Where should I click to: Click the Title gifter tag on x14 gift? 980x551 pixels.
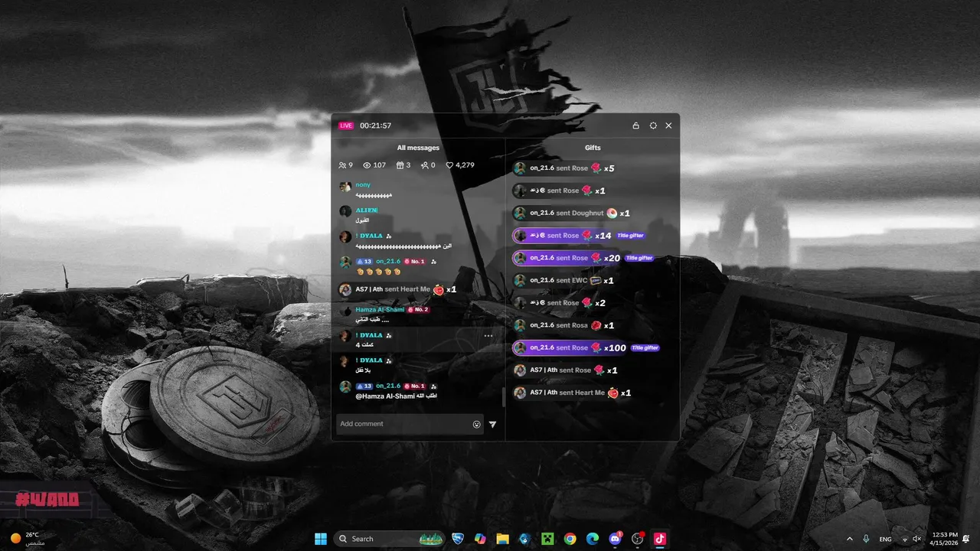(631, 236)
